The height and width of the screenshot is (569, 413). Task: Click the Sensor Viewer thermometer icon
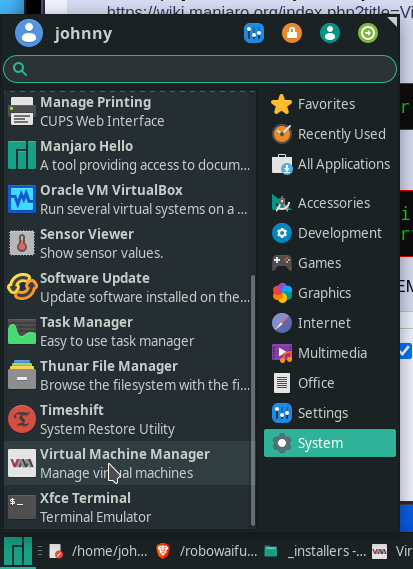click(x=22, y=243)
